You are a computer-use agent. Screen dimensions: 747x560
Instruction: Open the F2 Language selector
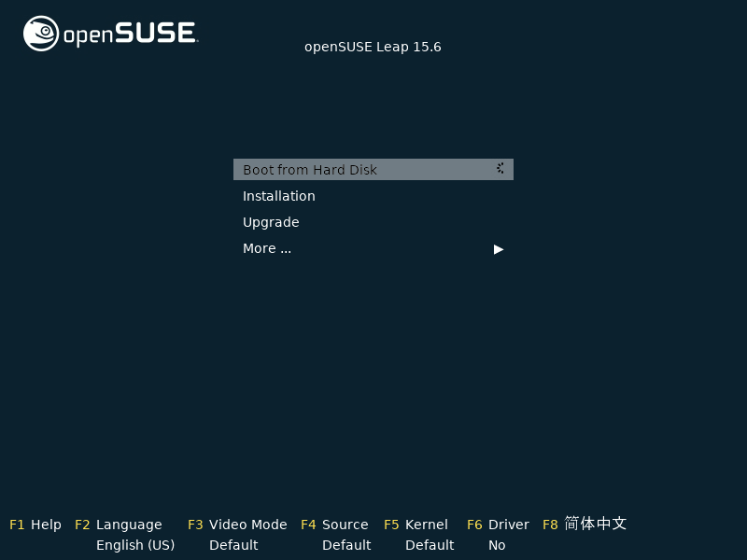pos(119,525)
